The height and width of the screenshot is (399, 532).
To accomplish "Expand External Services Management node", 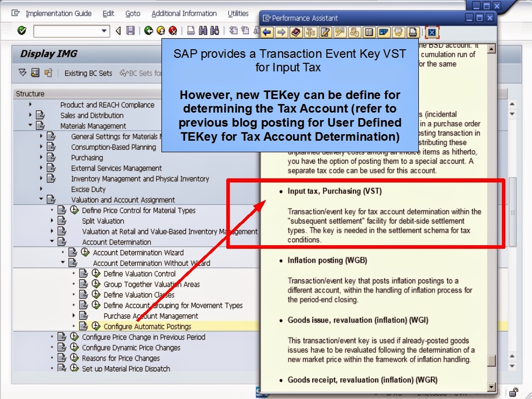I will [x=41, y=168].
